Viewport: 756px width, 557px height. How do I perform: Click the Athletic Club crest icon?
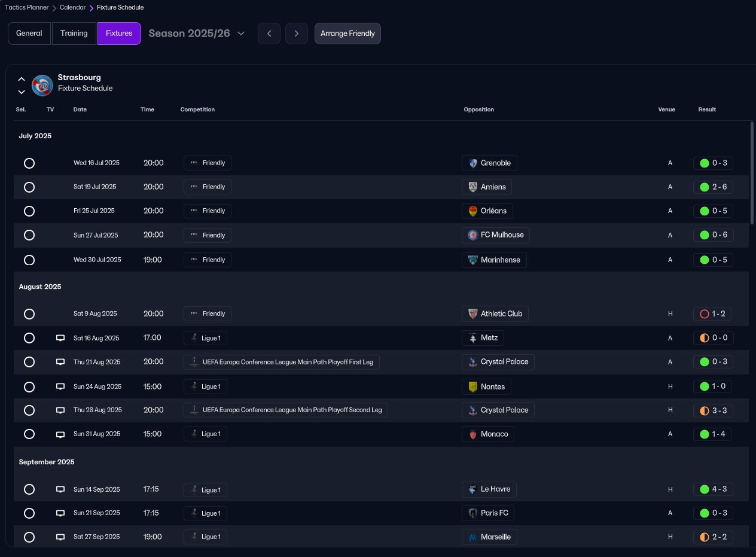(x=472, y=314)
